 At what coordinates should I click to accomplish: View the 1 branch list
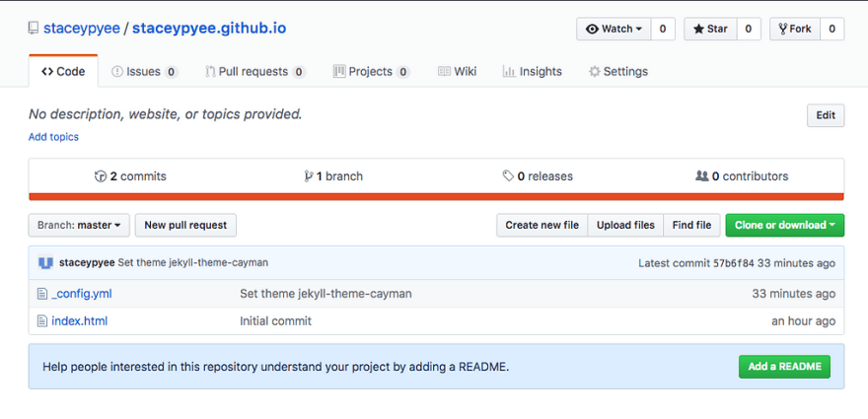[x=333, y=176]
